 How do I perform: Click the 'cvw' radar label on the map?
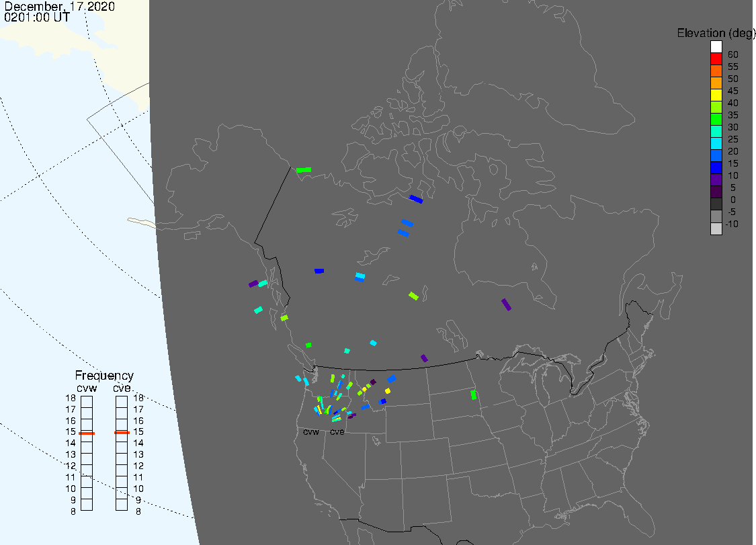pyautogui.click(x=311, y=432)
